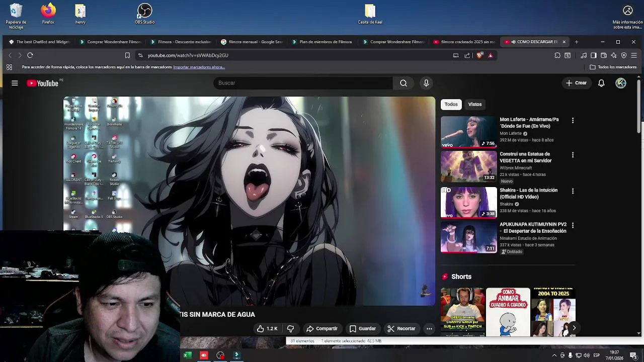The width and height of the screenshot is (644, 362).
Task: Open a new browser tab
Action: click(x=577, y=42)
